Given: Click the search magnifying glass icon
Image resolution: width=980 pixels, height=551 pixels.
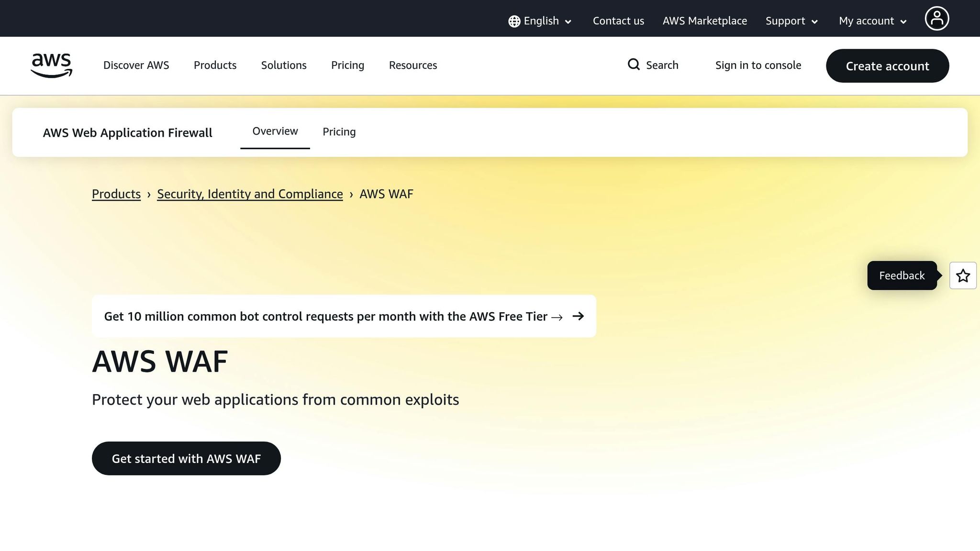Looking at the screenshot, I should click(634, 65).
